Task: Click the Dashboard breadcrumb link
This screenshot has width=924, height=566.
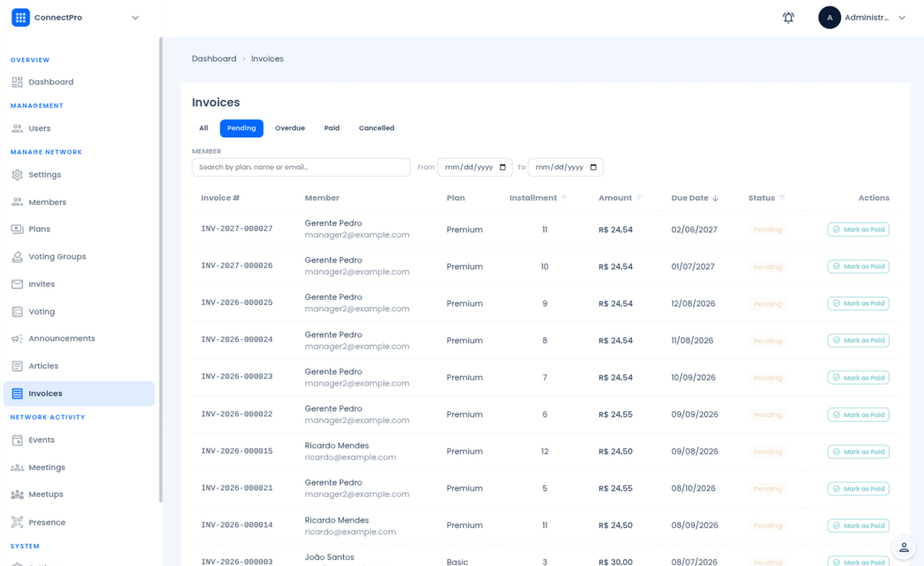Action: coord(214,59)
